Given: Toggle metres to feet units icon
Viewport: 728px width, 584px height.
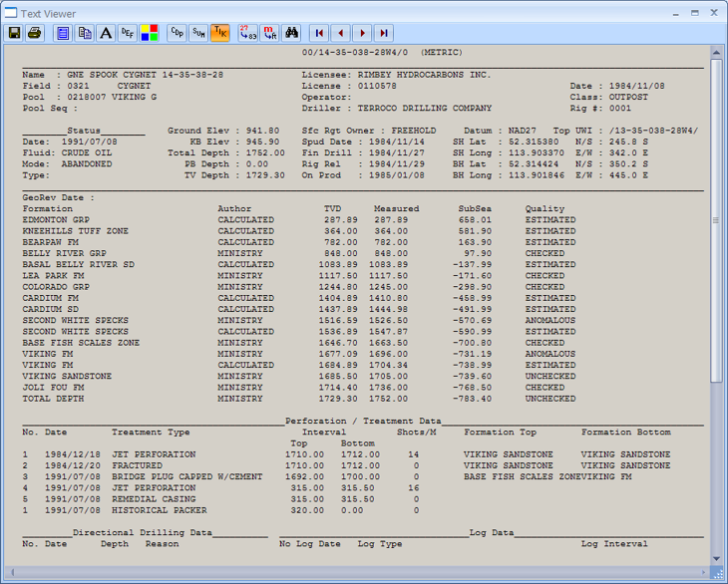Looking at the screenshot, I should pyautogui.click(x=269, y=33).
